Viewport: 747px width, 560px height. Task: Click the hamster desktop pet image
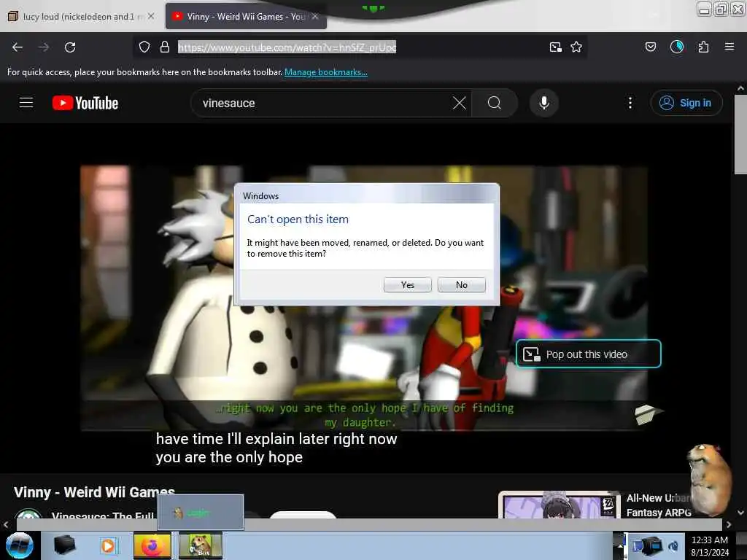708,479
